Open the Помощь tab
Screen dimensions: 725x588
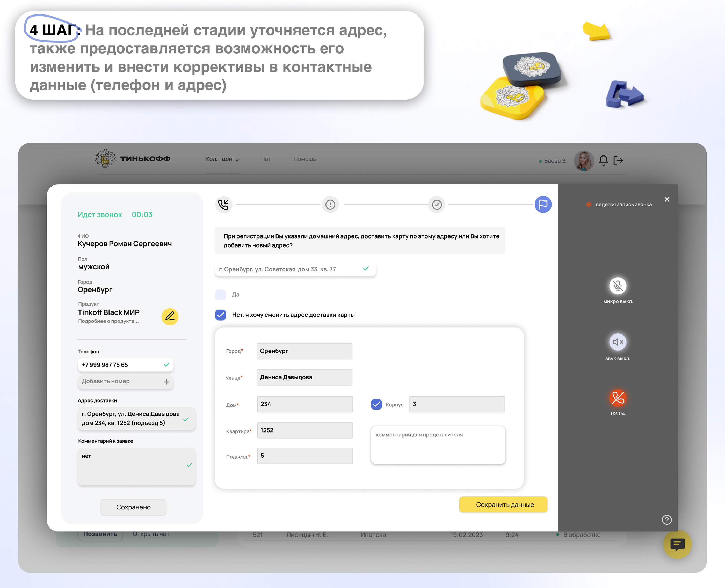click(x=304, y=159)
